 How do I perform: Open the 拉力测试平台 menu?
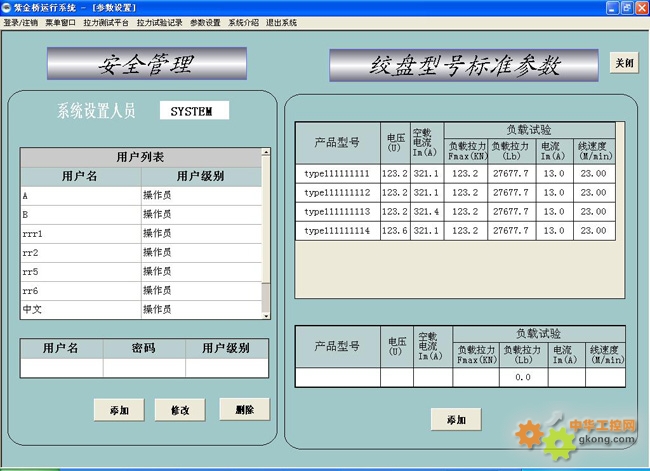pyautogui.click(x=106, y=22)
